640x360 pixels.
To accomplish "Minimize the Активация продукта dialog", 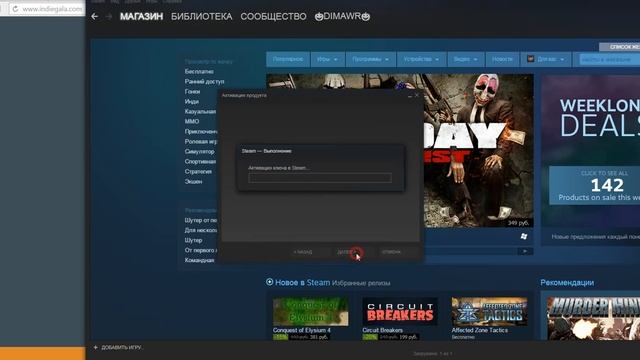I will (409, 96).
